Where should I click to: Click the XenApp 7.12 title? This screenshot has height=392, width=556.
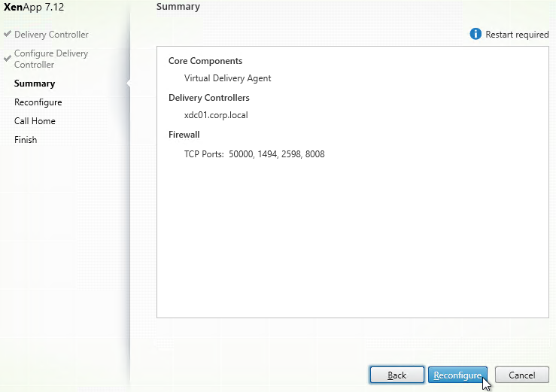[34, 7]
